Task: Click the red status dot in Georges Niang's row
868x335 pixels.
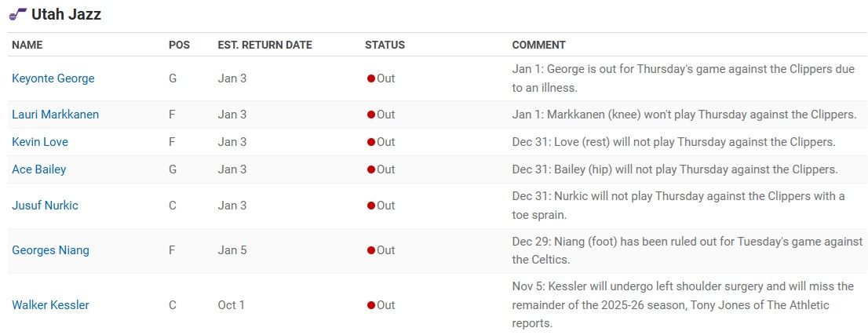Action: (x=371, y=250)
